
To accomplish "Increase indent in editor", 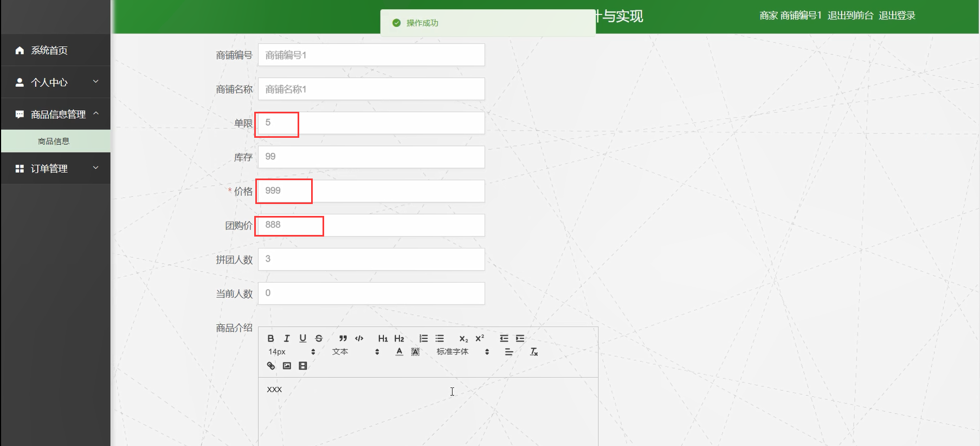I will pyautogui.click(x=520, y=338).
